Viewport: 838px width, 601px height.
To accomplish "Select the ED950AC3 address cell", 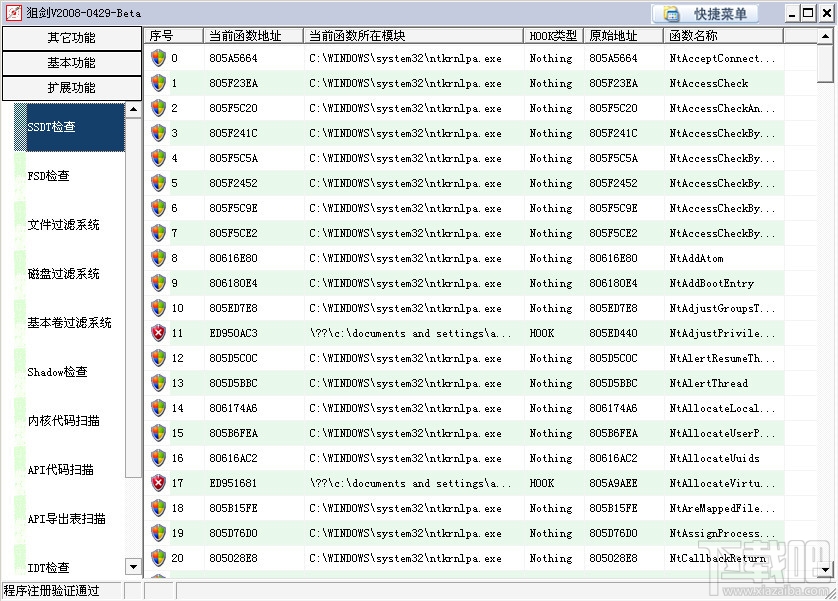I will pos(234,333).
